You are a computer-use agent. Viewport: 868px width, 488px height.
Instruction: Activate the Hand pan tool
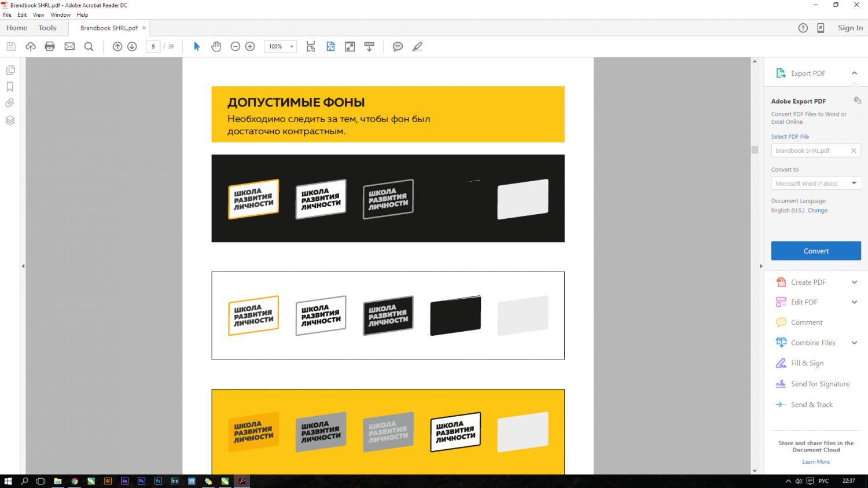click(x=216, y=46)
